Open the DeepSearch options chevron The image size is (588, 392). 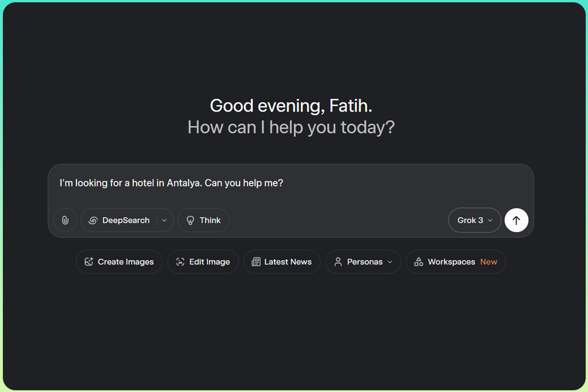[x=165, y=220]
